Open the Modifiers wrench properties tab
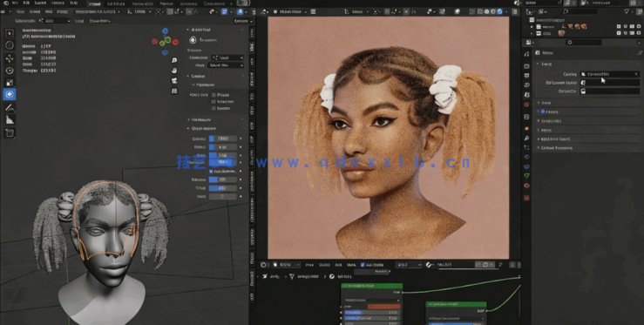The image size is (644, 325). (x=526, y=138)
